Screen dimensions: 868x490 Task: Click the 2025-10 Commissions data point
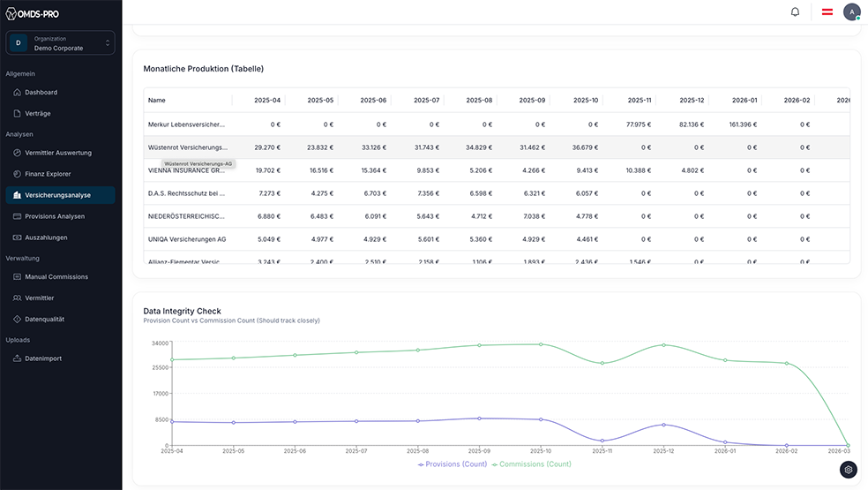coord(541,344)
